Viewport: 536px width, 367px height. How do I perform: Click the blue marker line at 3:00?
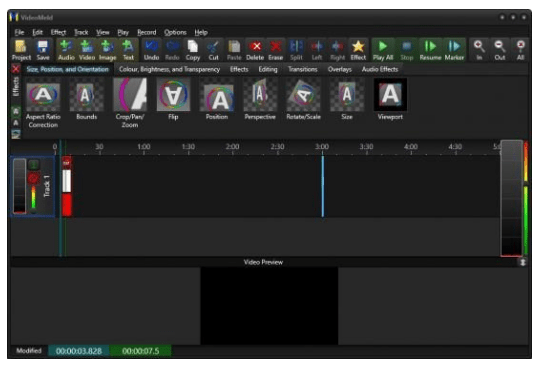pos(322,186)
